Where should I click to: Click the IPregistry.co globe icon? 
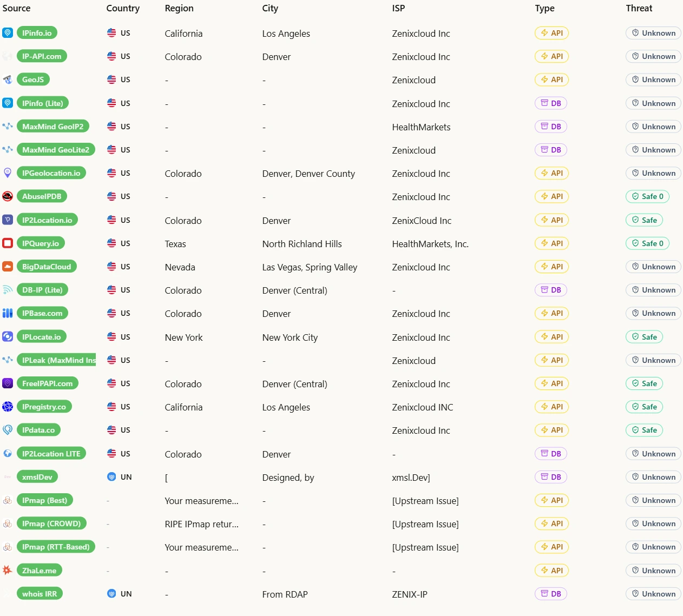coord(8,407)
